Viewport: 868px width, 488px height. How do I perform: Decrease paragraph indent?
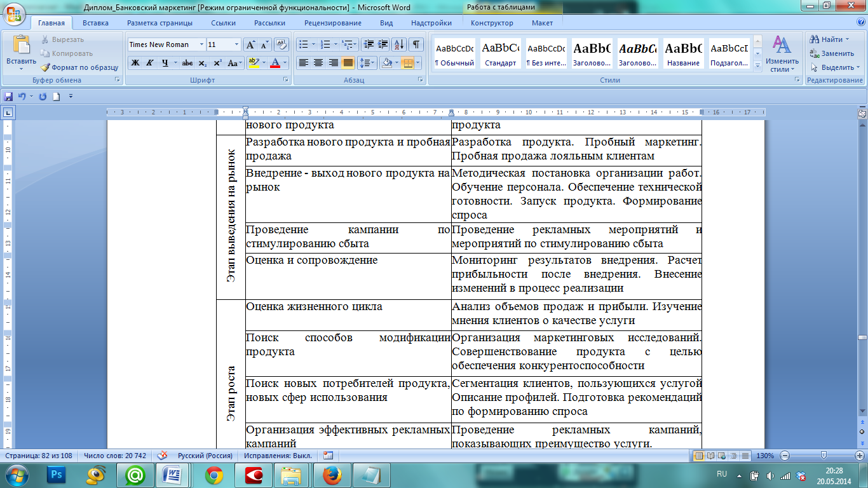point(369,44)
